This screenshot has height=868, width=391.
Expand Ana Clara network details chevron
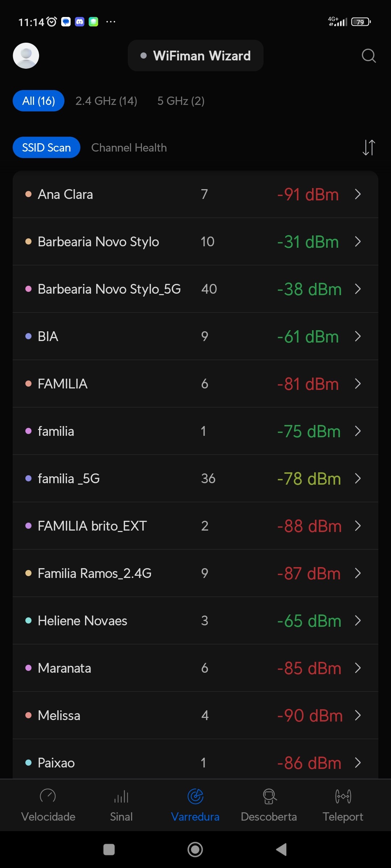coord(358,194)
